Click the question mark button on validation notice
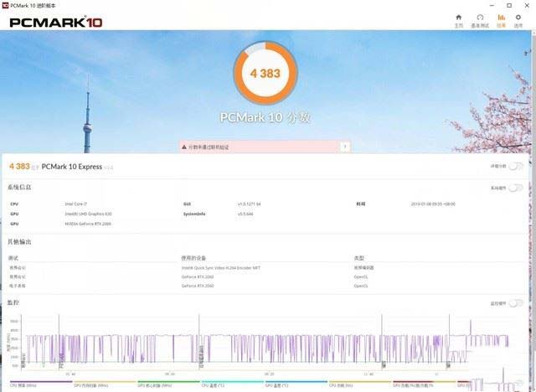This screenshot has width=536, height=392. 345,147
